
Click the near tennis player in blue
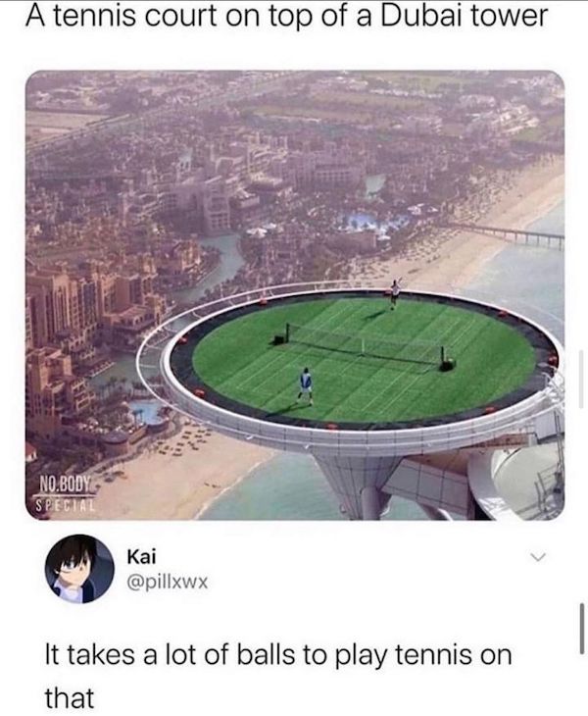point(306,385)
